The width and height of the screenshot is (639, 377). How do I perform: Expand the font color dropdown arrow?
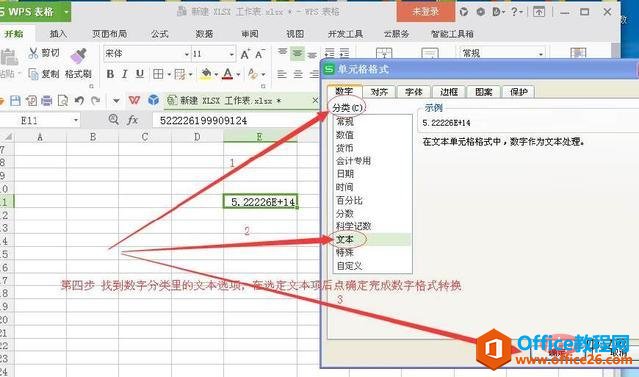pos(238,74)
